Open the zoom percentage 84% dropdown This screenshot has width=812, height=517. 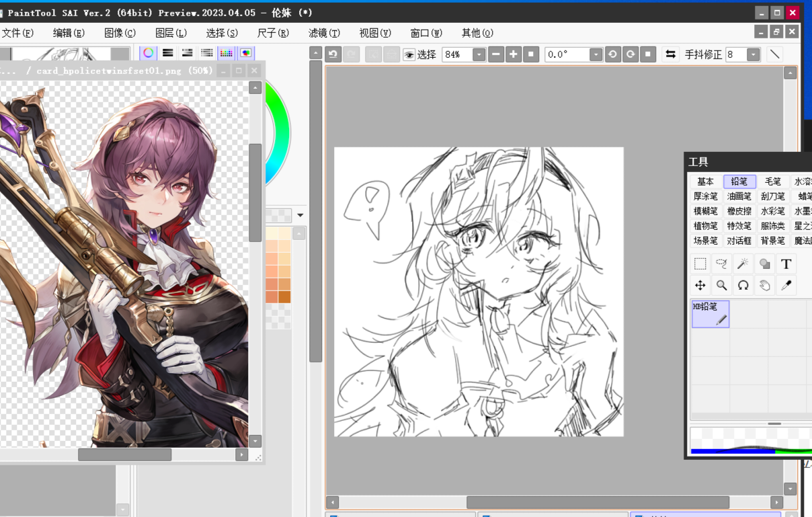479,55
